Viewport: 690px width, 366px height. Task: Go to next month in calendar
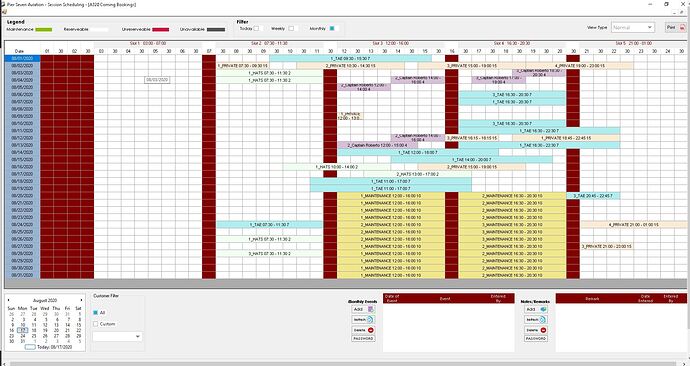tap(81, 300)
